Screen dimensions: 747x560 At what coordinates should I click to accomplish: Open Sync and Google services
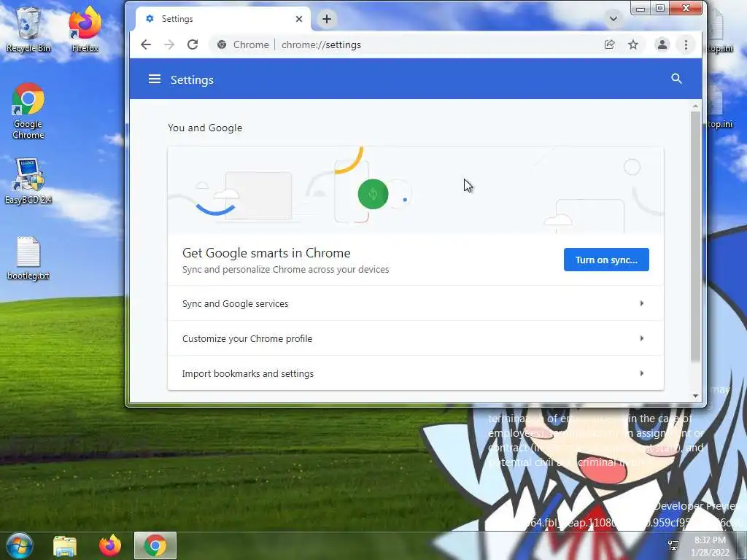pos(415,303)
